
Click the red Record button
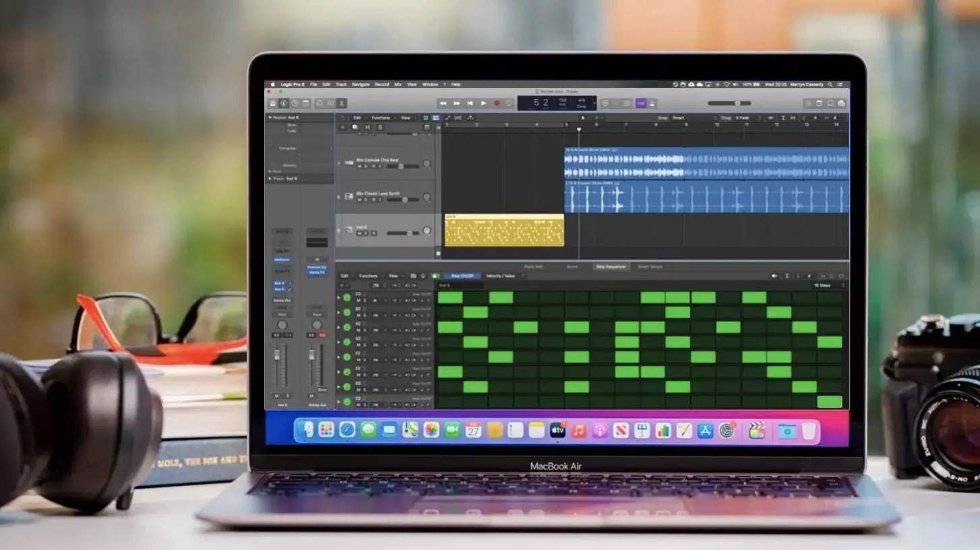click(x=497, y=103)
